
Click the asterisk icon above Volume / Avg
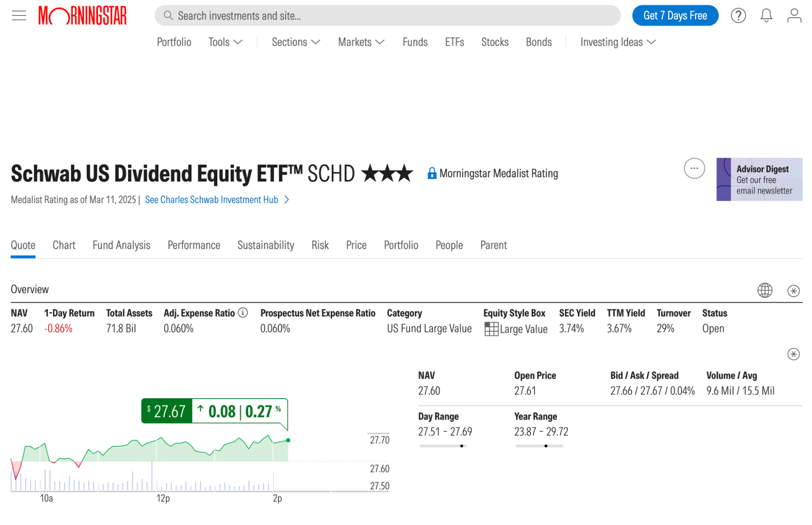793,354
